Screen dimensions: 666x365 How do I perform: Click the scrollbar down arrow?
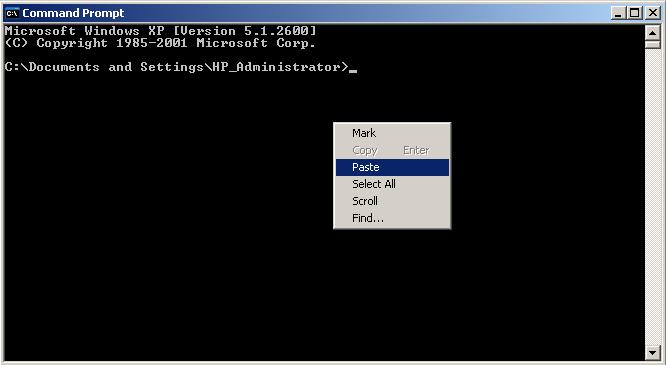click(x=652, y=352)
